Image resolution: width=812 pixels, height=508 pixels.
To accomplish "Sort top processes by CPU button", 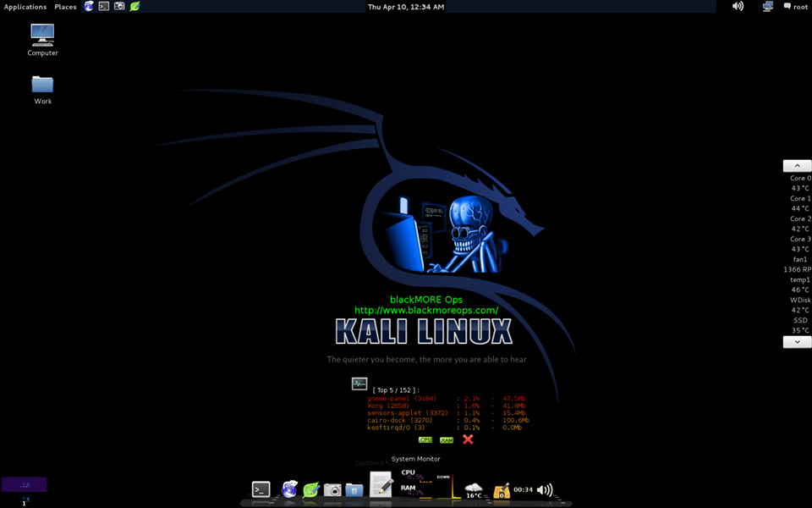I will pos(425,439).
